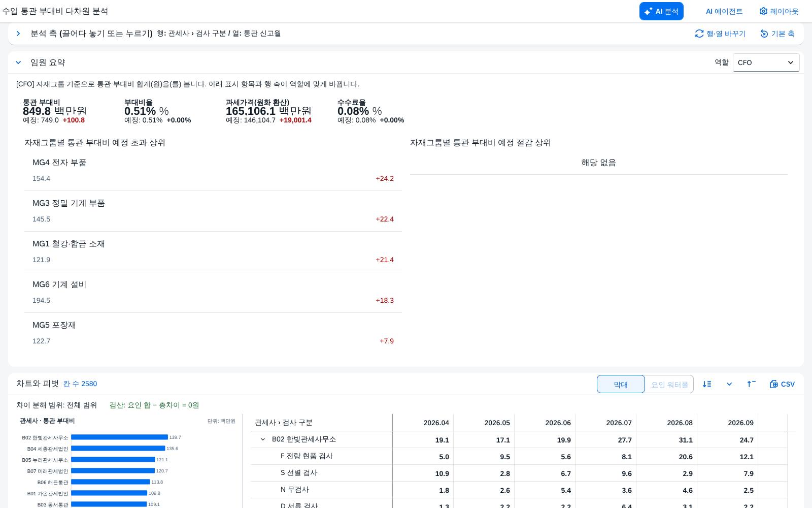This screenshot has height=508, width=812.
Task: Select the 막대 chart toggle
Action: (x=621, y=384)
